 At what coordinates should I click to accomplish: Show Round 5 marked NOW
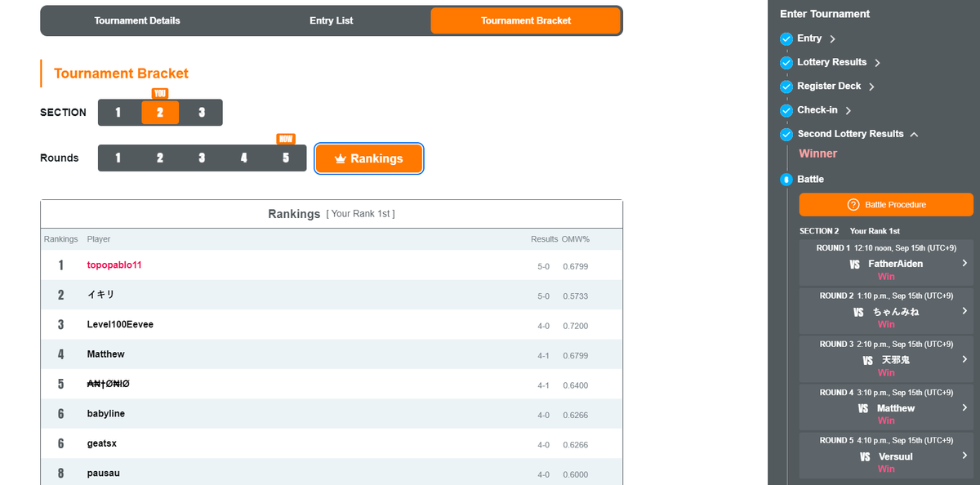coord(286,158)
